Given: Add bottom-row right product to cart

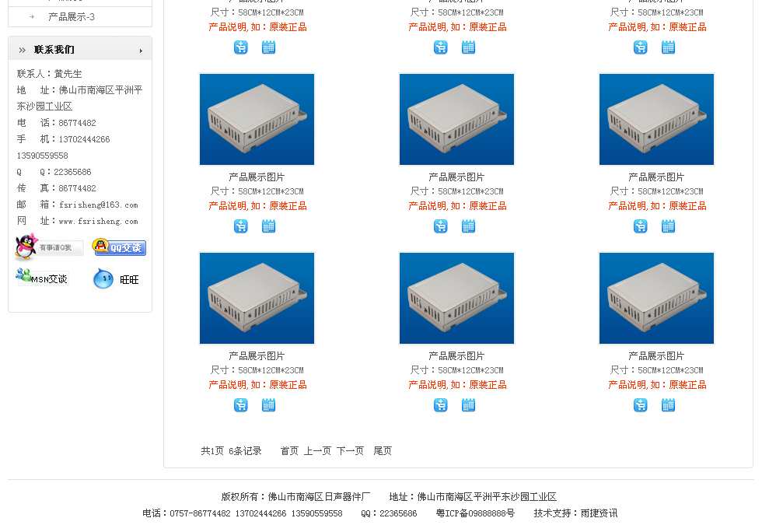Looking at the screenshot, I should pyautogui.click(x=641, y=405).
